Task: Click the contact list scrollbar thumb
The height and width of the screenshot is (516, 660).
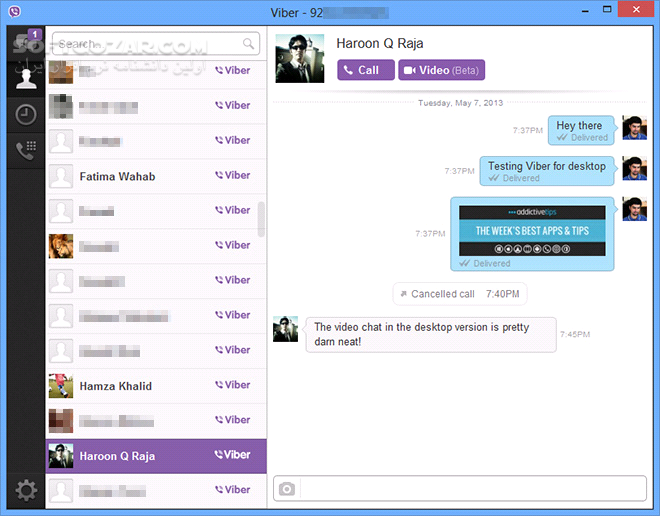Action: pyautogui.click(x=261, y=219)
